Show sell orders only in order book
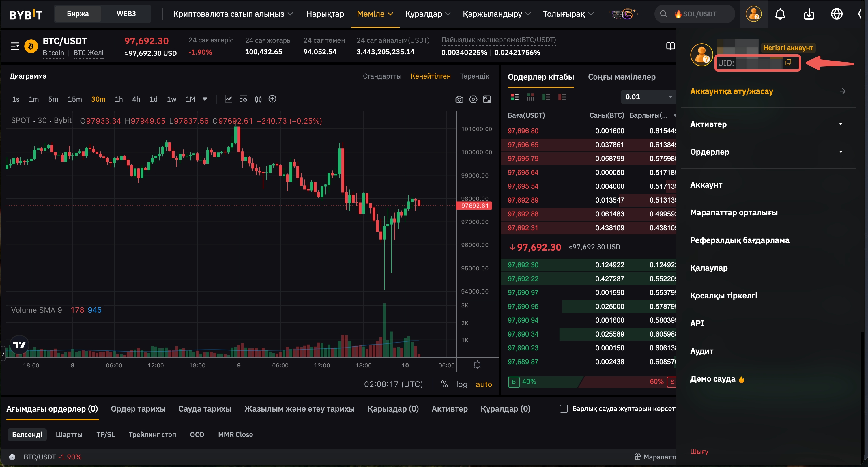Image resolution: width=868 pixels, height=467 pixels. pyautogui.click(x=562, y=97)
